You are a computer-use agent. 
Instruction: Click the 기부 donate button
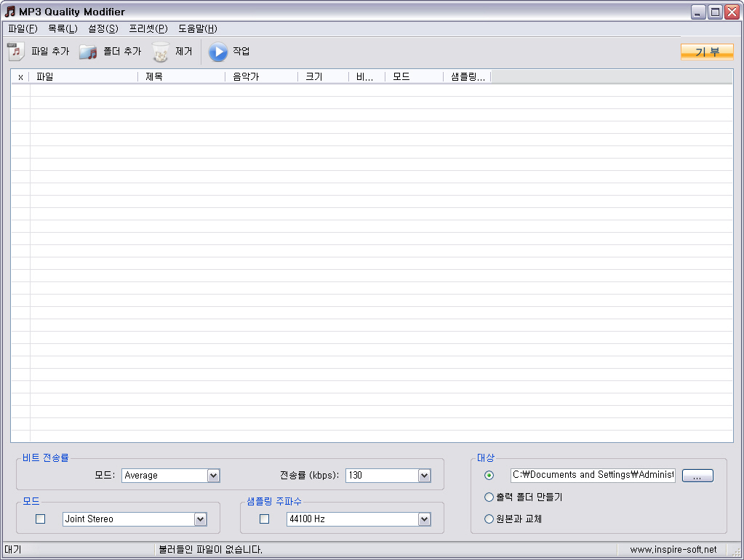coord(707,52)
